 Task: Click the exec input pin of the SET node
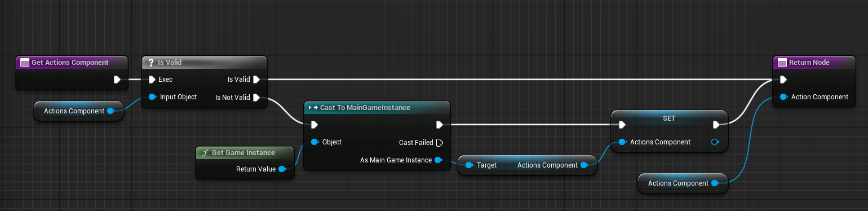622,125
